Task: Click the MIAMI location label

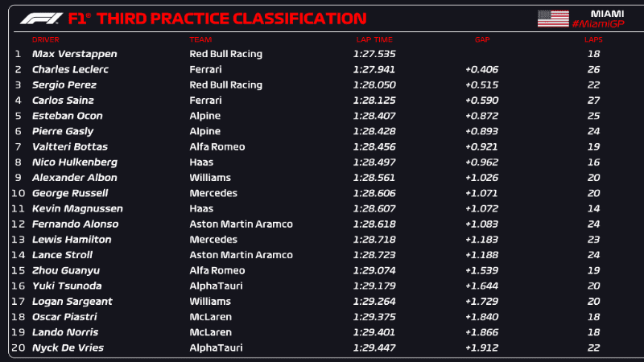Action: pyautogui.click(x=607, y=13)
